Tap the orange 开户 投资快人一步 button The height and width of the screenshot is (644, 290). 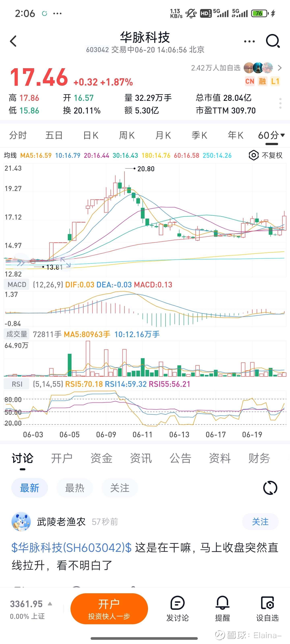click(109, 609)
